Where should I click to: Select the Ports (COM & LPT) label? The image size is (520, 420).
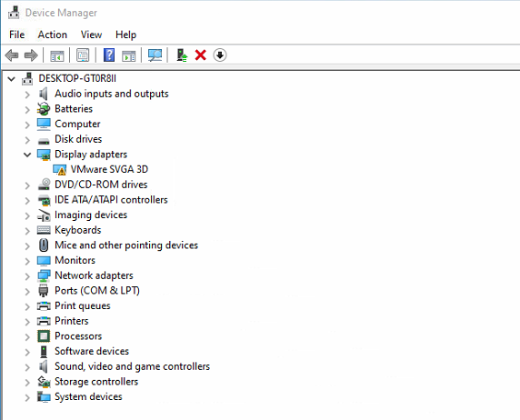click(97, 291)
